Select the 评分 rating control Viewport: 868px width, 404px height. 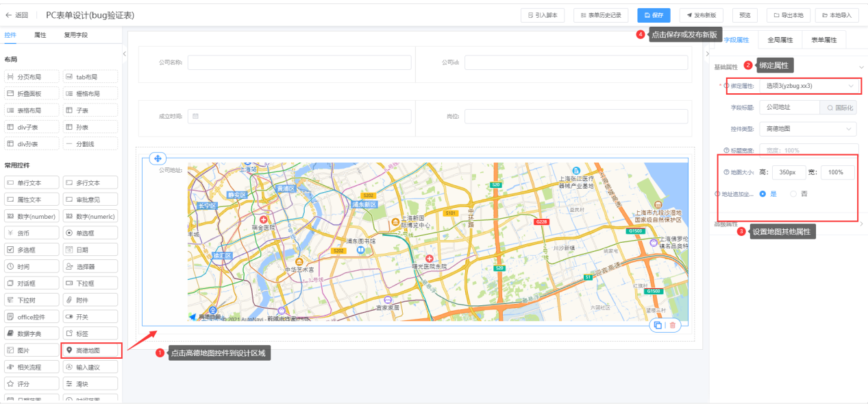(x=31, y=383)
